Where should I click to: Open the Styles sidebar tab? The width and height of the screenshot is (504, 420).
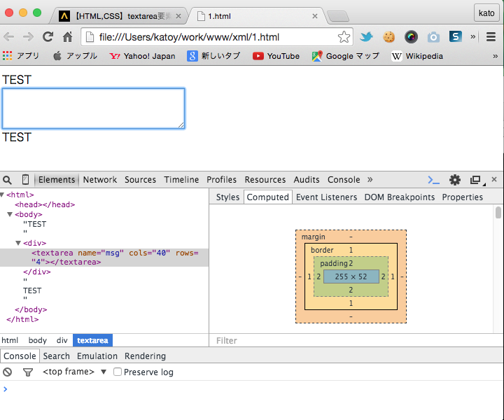point(227,197)
